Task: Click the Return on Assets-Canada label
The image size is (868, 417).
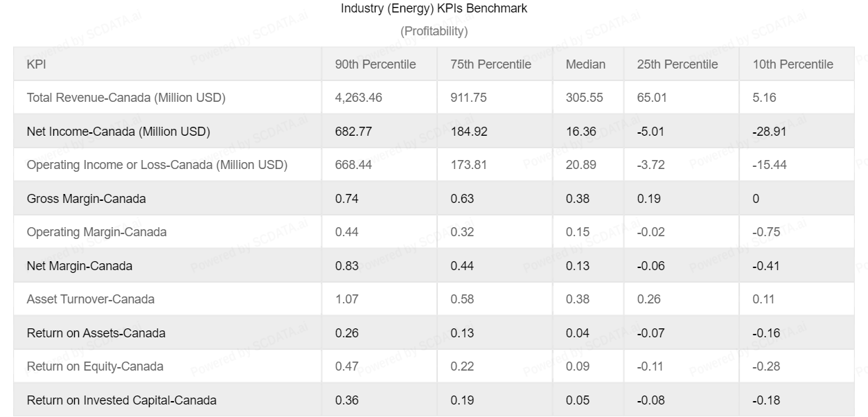Action: coord(96,333)
